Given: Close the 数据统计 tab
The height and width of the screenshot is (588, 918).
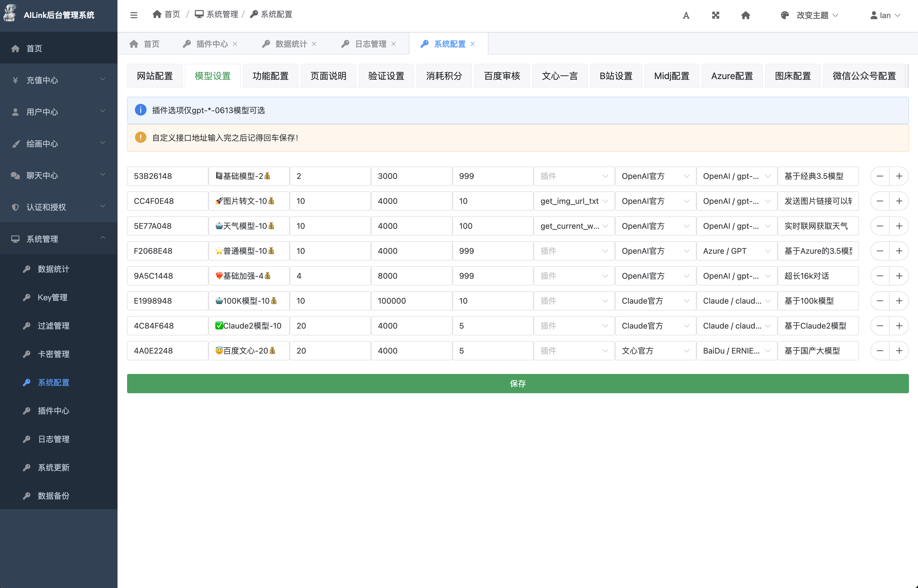Looking at the screenshot, I should click(x=314, y=44).
